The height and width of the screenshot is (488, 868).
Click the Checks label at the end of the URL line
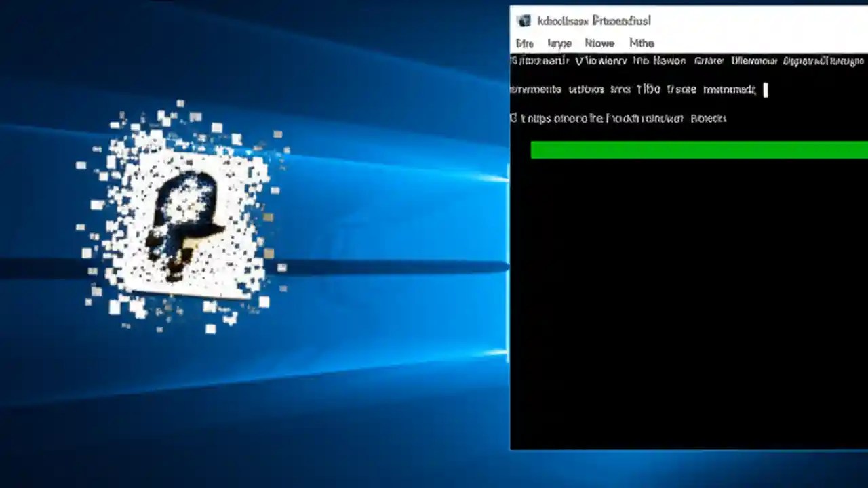click(x=709, y=118)
